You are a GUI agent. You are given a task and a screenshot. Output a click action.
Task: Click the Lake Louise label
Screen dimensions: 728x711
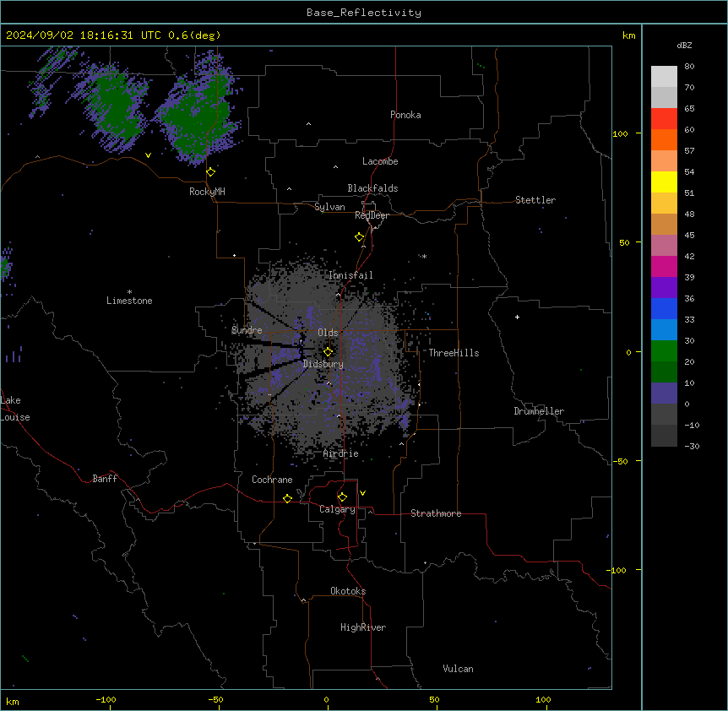point(15,409)
